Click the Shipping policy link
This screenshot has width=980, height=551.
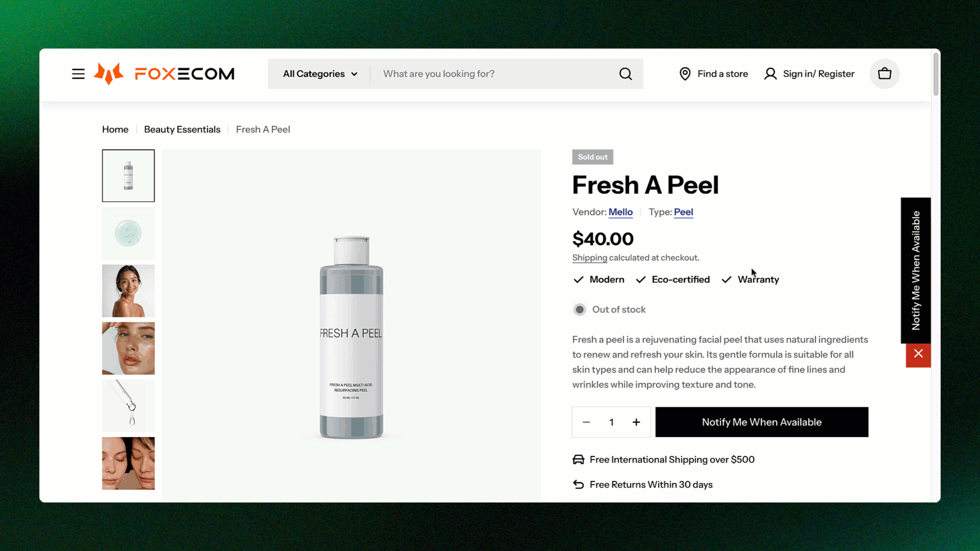click(590, 258)
